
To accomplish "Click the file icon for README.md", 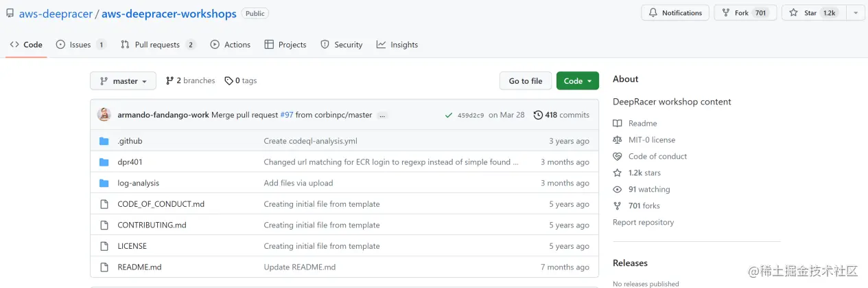I will pos(104,267).
